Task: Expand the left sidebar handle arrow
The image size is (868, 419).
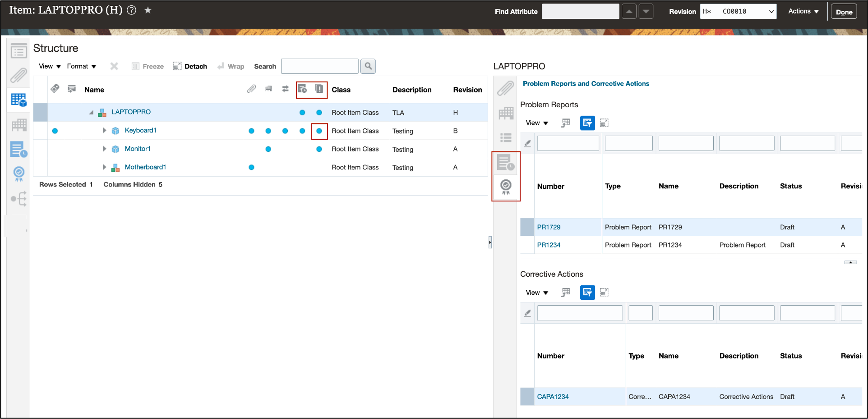Action: pyautogui.click(x=27, y=231)
